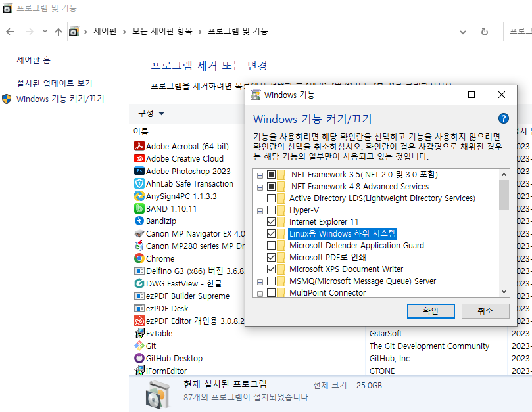Expand the MSMQ Server tree node
This screenshot has height=412, width=532.
pos(260,282)
